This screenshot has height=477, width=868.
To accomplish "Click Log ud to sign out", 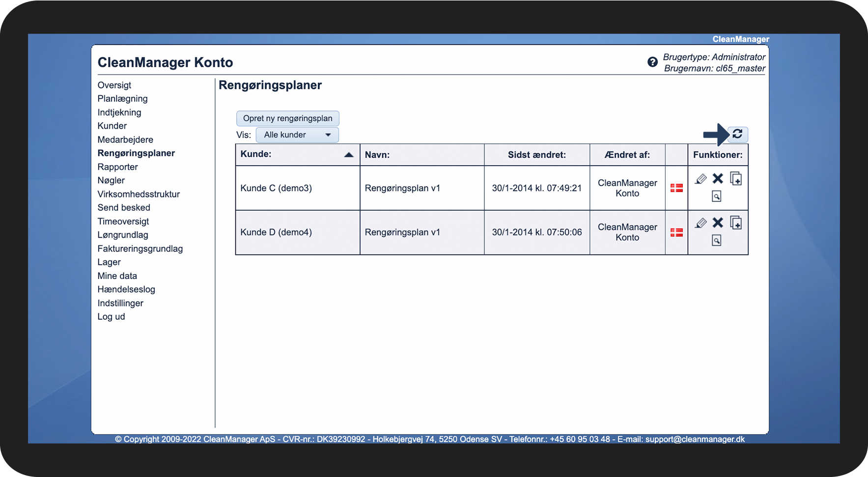I will pyautogui.click(x=111, y=317).
